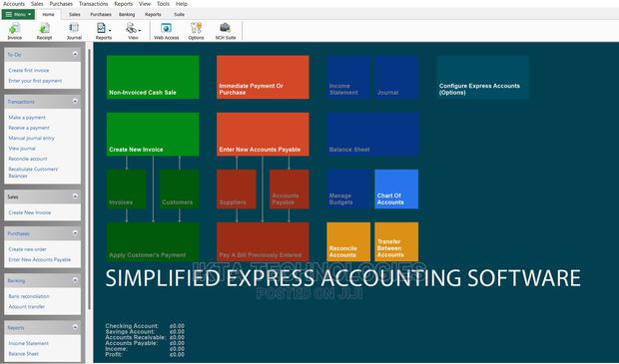Screen dimensions: 619x364
Task: Open the Journal toolbar icon
Action: (74, 31)
